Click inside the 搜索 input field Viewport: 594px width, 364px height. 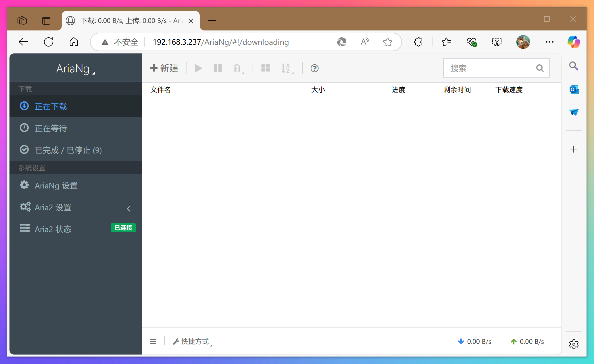click(x=489, y=68)
